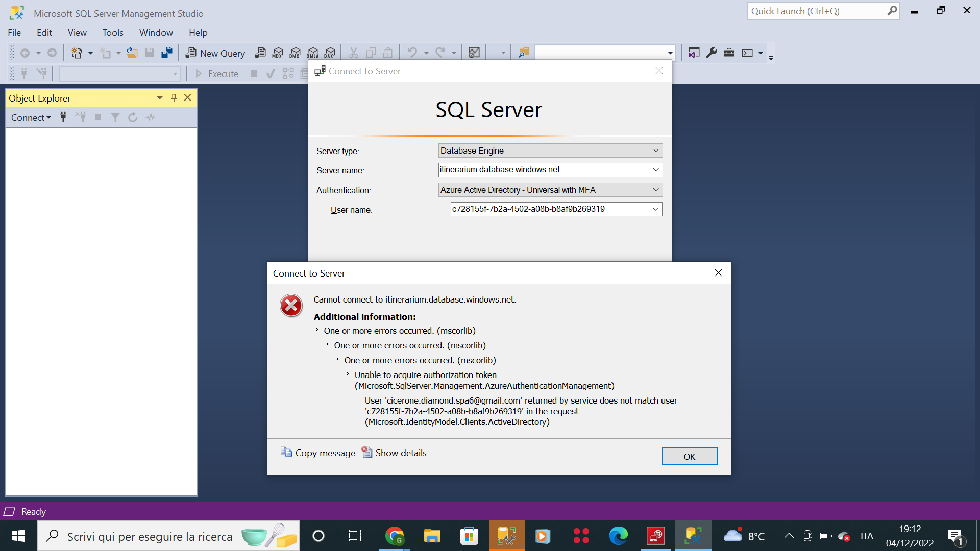Click the command window icon
The height and width of the screenshot is (551, 980).
coord(747,53)
